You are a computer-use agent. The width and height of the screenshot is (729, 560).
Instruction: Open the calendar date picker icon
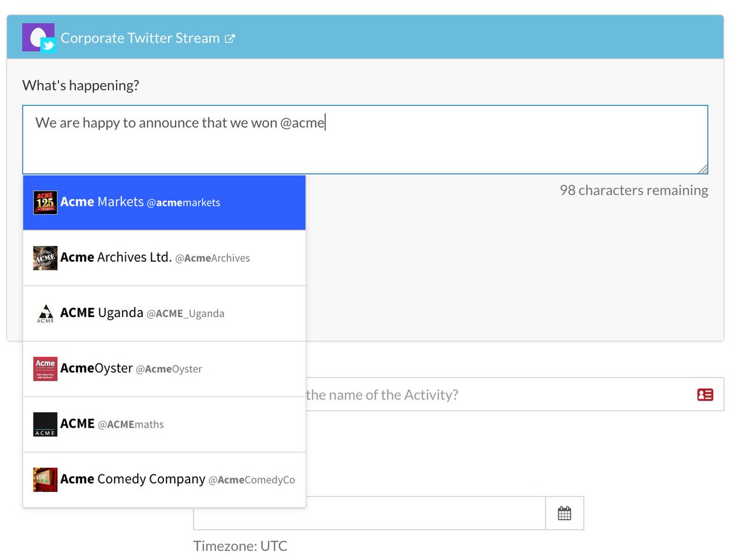coord(564,513)
